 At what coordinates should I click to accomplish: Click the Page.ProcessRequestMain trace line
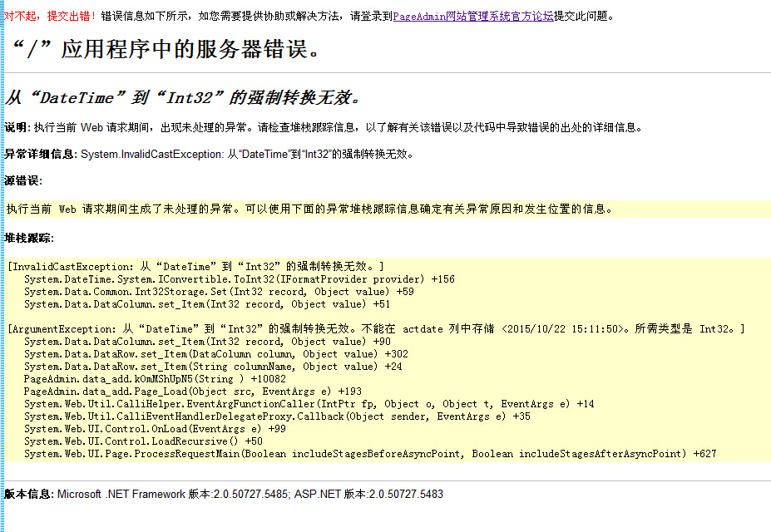point(369,454)
